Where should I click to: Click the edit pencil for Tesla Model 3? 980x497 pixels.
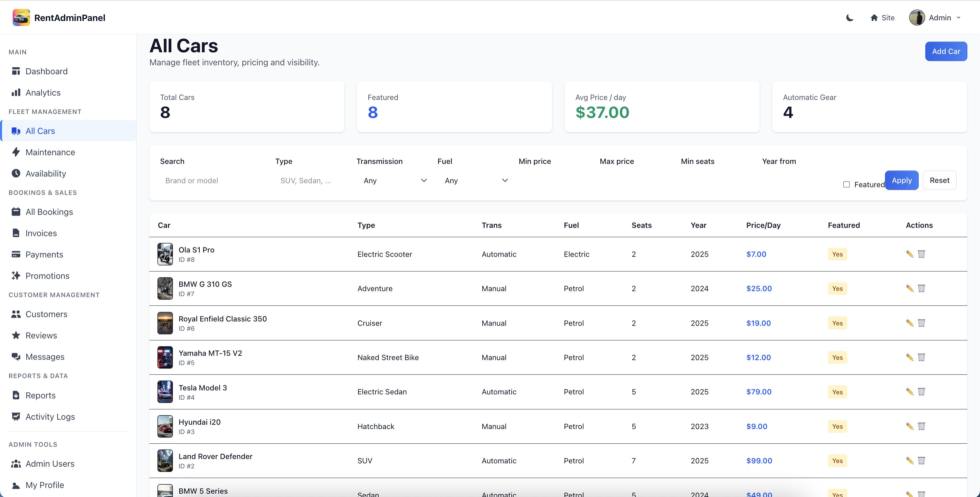point(909,392)
